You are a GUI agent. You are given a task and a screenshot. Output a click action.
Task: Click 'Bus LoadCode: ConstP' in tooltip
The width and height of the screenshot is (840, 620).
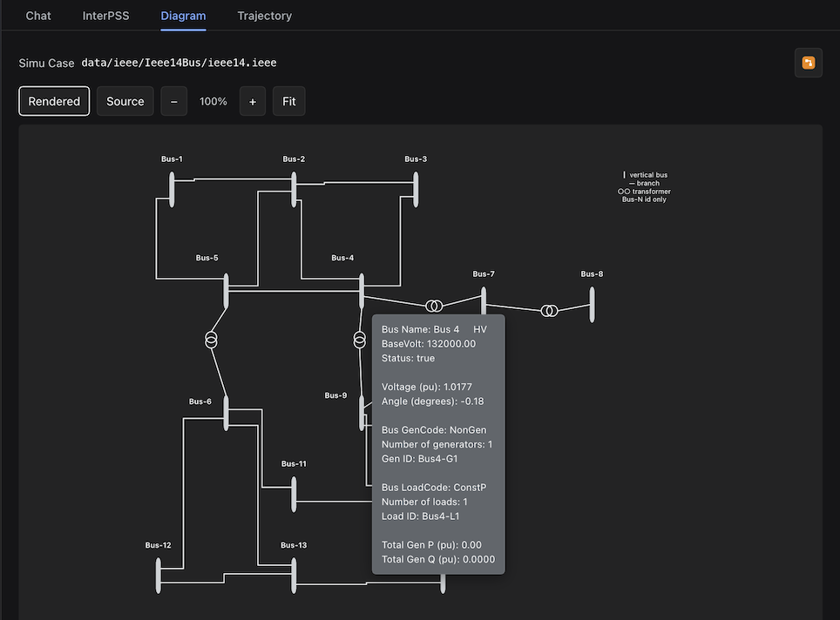pyautogui.click(x=434, y=488)
